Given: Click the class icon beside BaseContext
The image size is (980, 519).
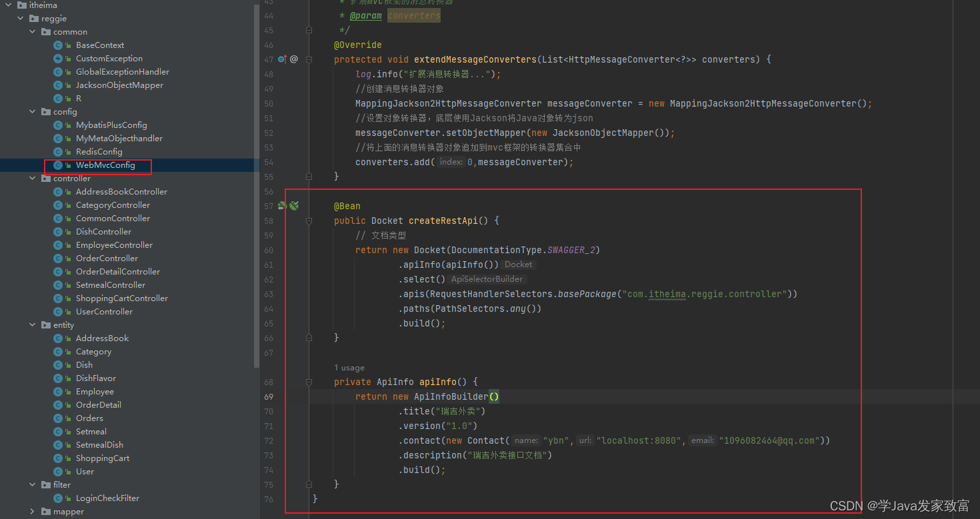Looking at the screenshot, I should click(x=58, y=45).
